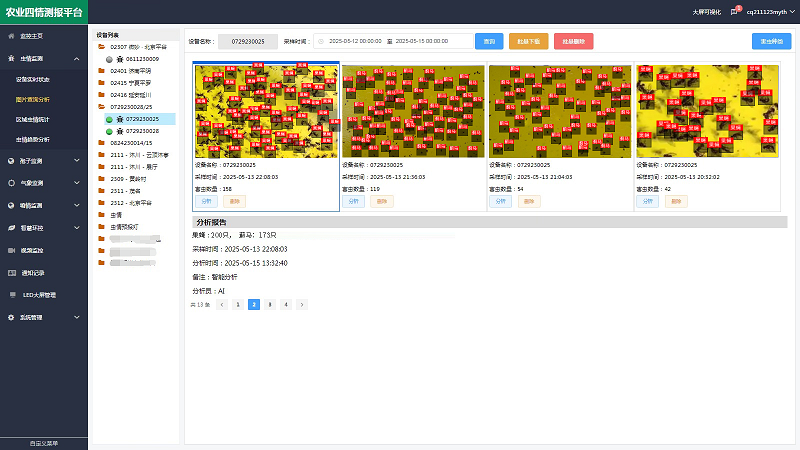Collapse the 虫情监测 sidebar menu
The image size is (800, 450).
click(78, 59)
